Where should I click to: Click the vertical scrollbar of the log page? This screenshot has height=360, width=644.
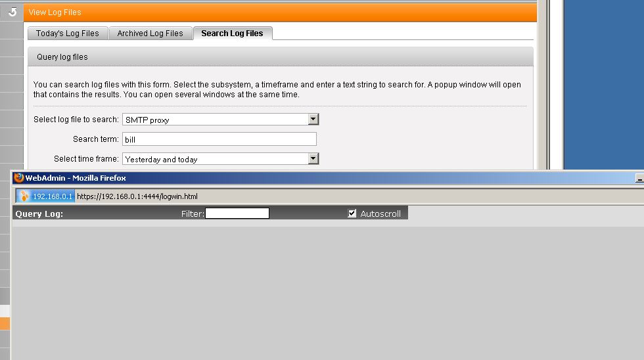(542, 85)
